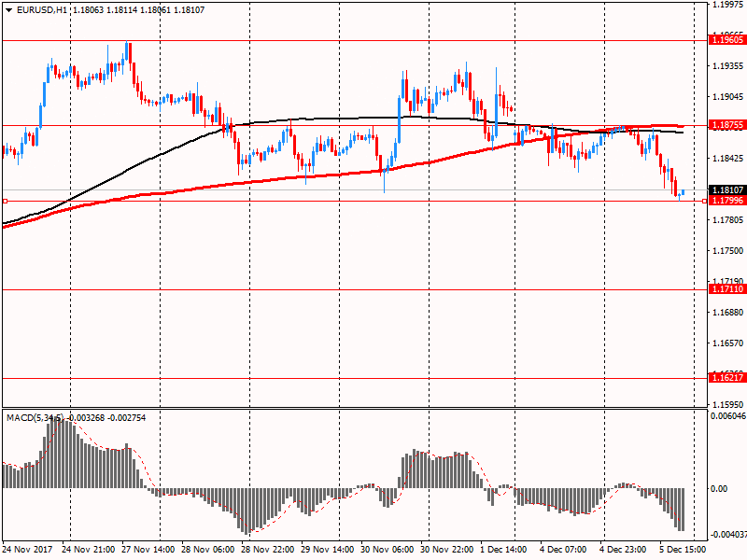The image size is (747, 560).
Task: Click the 1.18755 red price label
Action: click(x=727, y=125)
